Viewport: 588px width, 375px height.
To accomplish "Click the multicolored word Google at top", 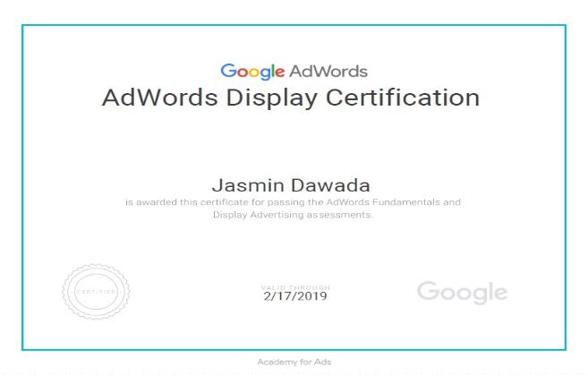I will [x=252, y=72].
